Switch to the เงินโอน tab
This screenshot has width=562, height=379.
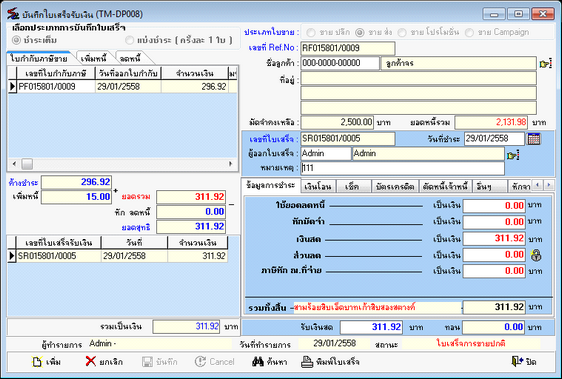pos(318,187)
